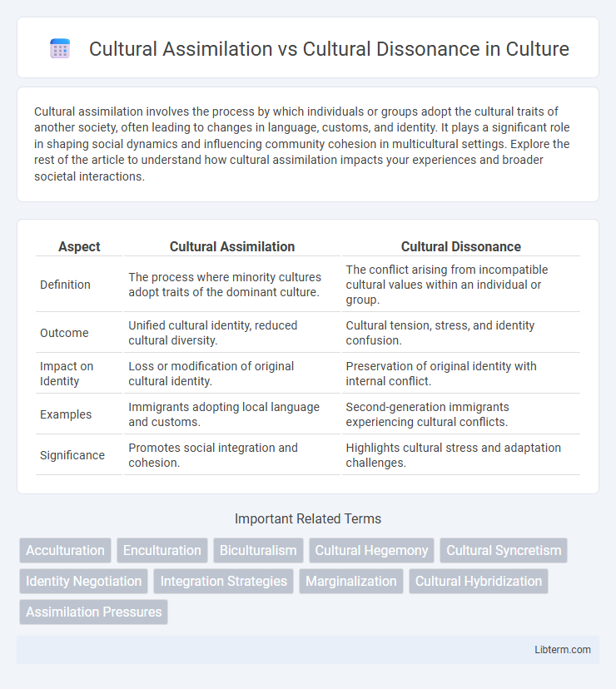Viewport: 616px width, 689px height.
Task: Open the Identity Negotiation tag
Action: tap(83, 581)
